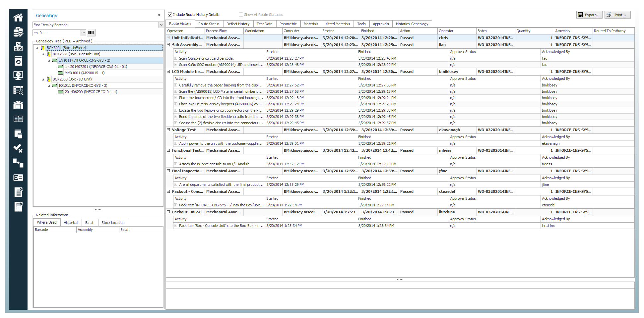Screen dimensions: 644x318
Task: Click the overlapping documents copy sidebar icon
Action: point(18,134)
